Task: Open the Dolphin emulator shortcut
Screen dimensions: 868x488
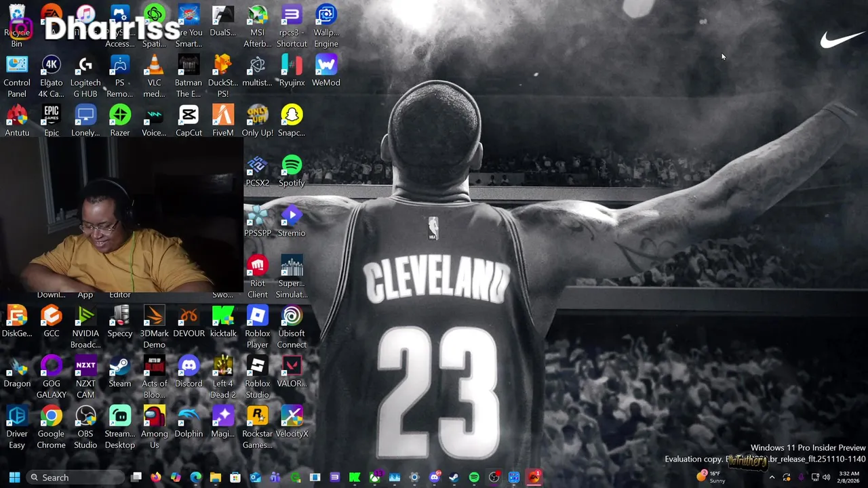Action: (189, 422)
